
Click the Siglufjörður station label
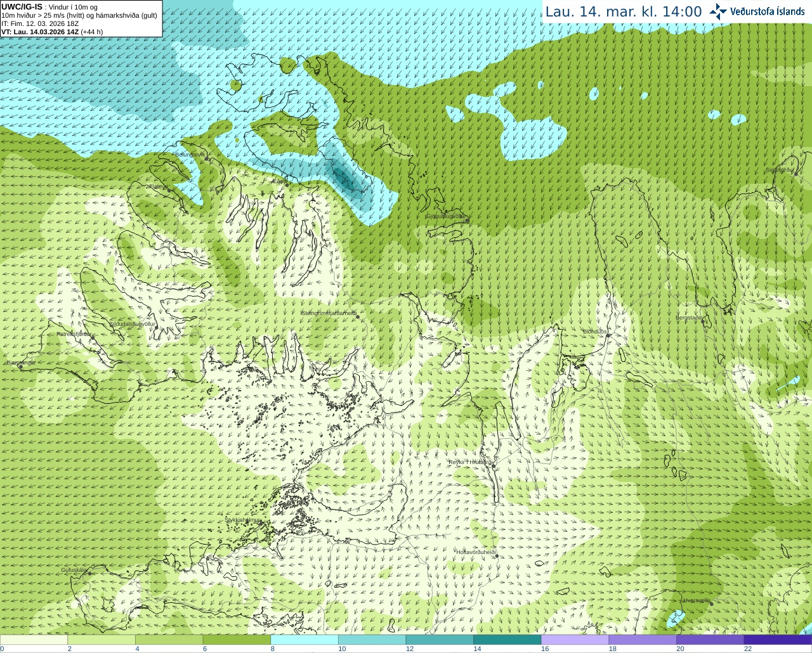pyautogui.click(x=780, y=170)
